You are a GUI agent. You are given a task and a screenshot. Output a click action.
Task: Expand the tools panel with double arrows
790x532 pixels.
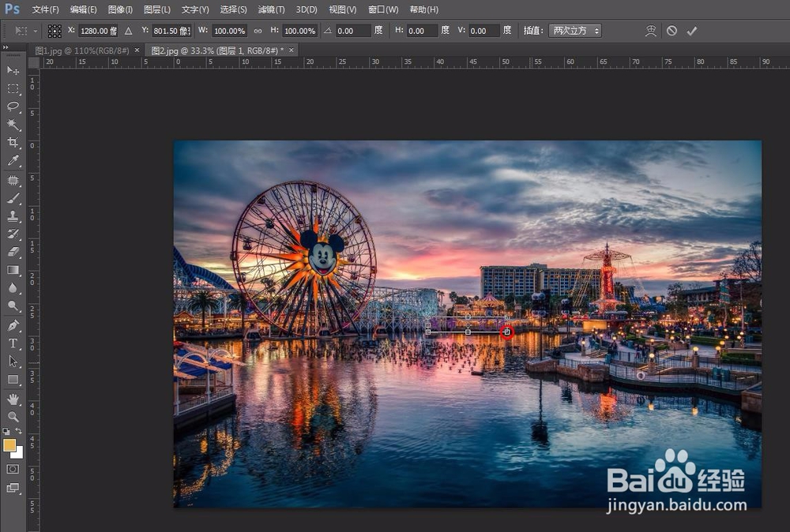(x=6, y=47)
